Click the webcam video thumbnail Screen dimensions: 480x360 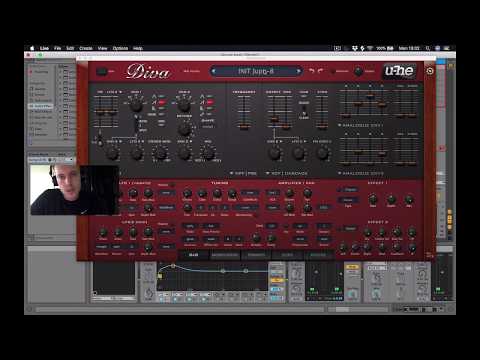tap(75, 189)
